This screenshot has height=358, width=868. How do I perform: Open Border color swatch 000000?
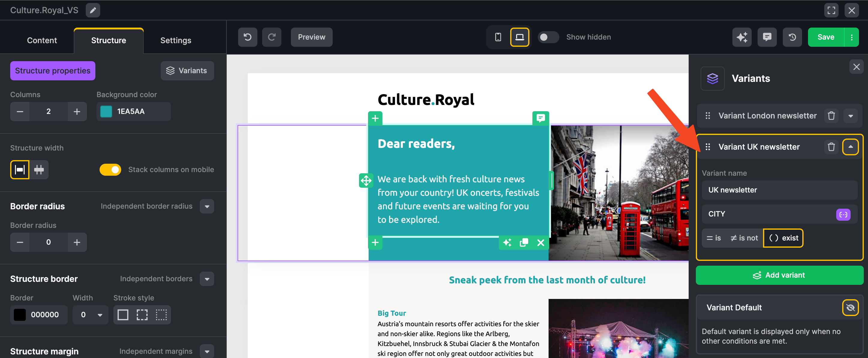(x=19, y=315)
